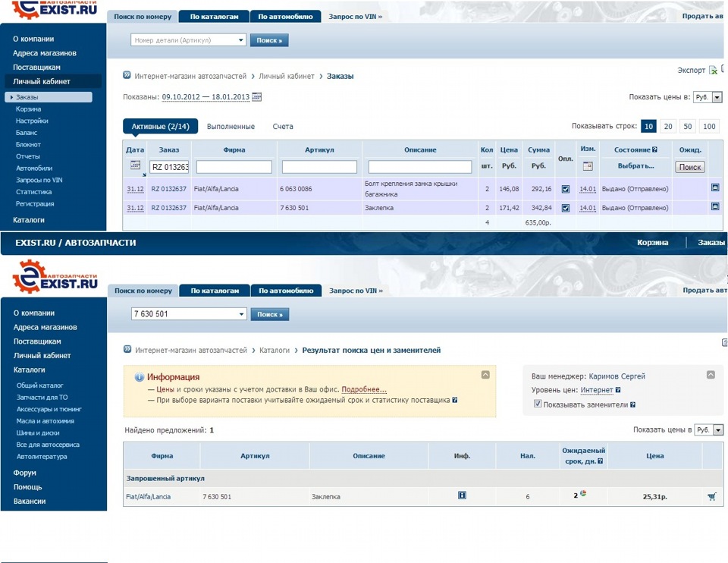Open Показать цены в Руб. dropdown on orders page

(717, 97)
